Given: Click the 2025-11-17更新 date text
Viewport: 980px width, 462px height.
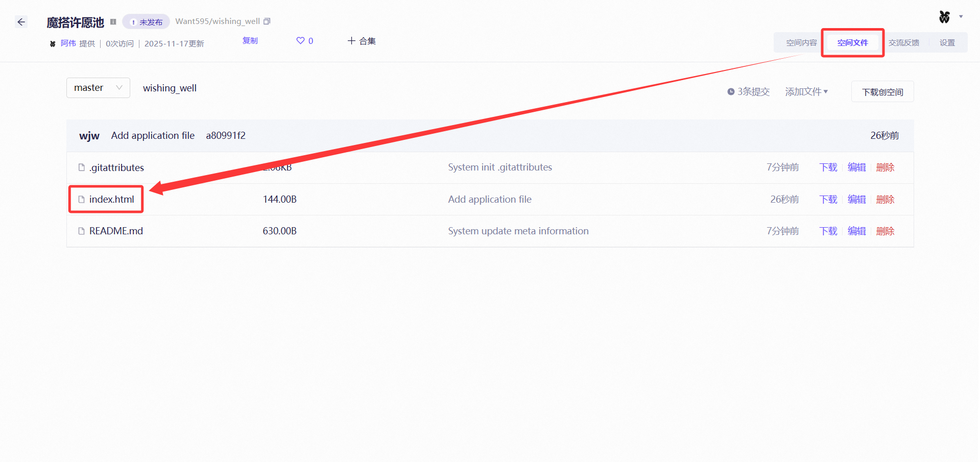Looking at the screenshot, I should (174, 44).
